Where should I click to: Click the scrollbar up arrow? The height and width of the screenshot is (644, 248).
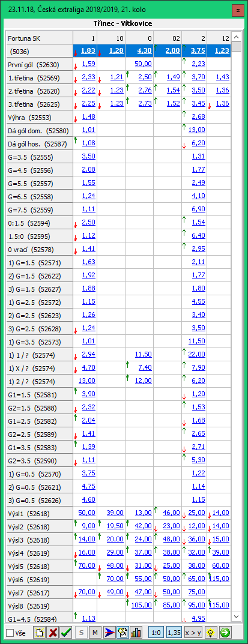tap(236, 35)
